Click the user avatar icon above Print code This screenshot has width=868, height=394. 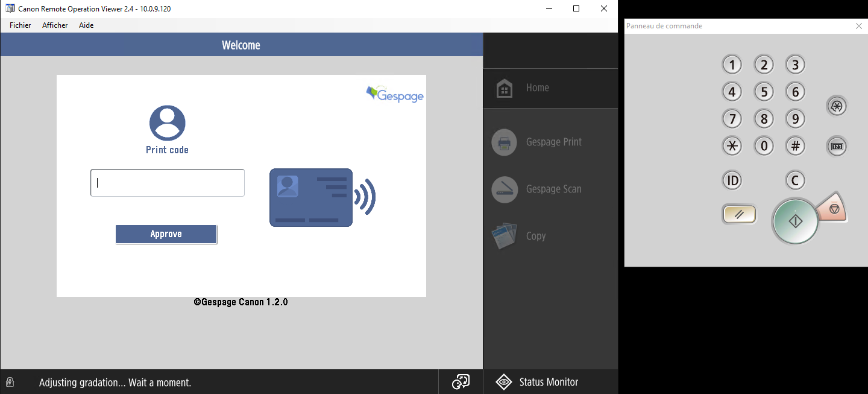coord(167,123)
